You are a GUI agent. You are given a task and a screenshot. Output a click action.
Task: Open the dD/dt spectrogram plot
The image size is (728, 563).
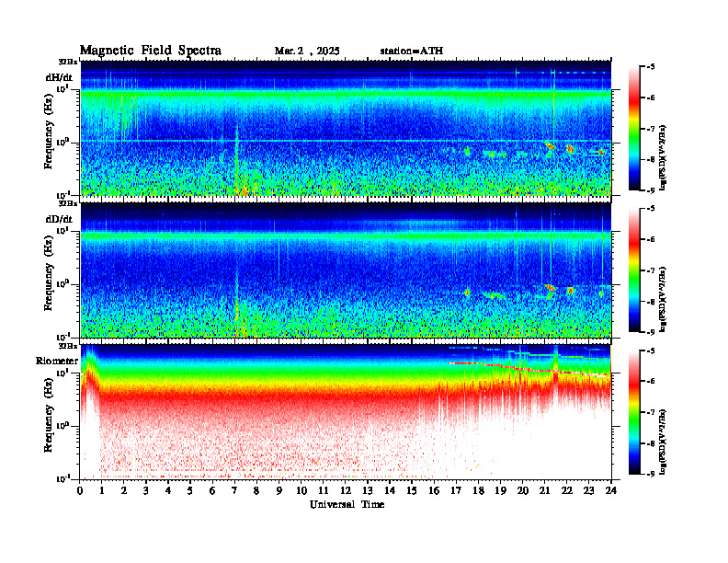[346, 270]
